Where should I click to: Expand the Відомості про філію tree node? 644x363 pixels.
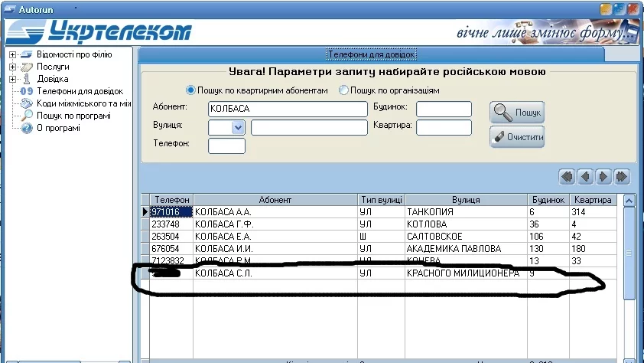(12, 54)
